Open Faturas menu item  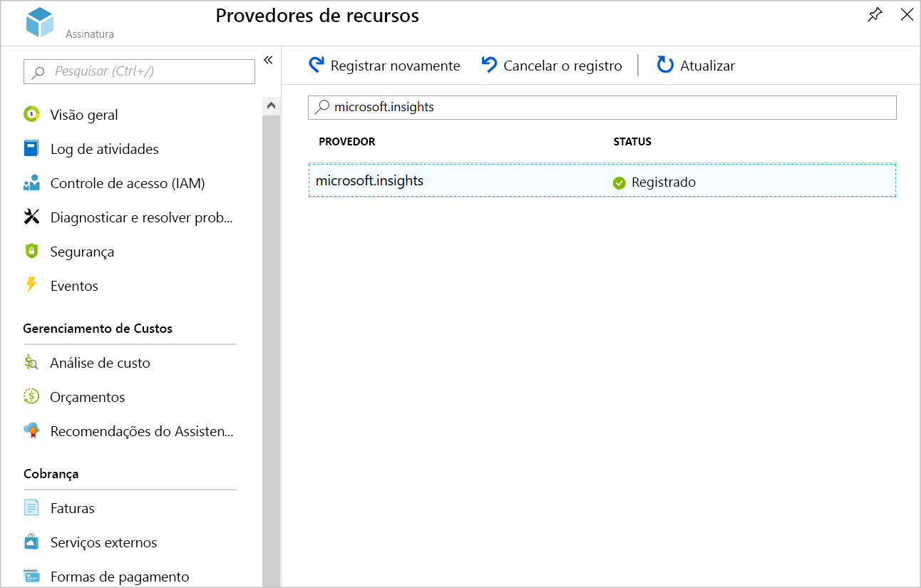click(72, 508)
